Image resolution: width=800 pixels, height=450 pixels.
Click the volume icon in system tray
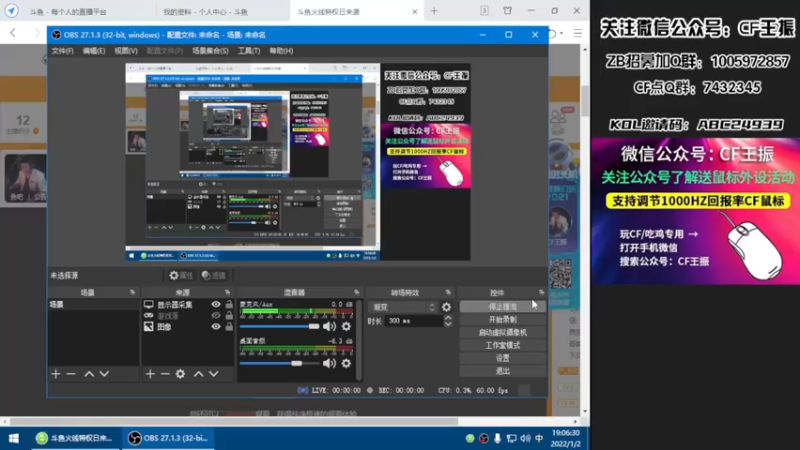click(x=526, y=438)
